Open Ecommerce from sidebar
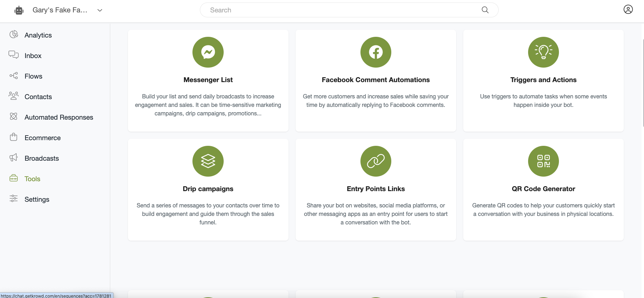 pos(43,138)
